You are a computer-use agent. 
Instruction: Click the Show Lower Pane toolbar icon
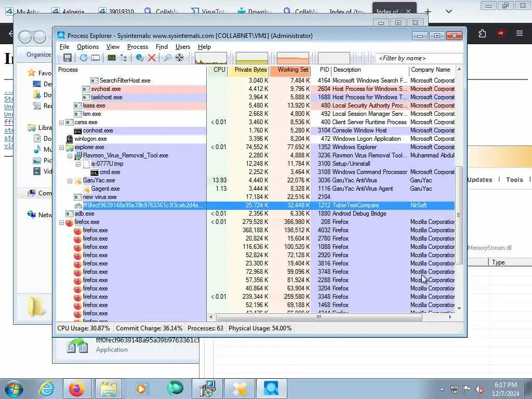[x=96, y=58]
